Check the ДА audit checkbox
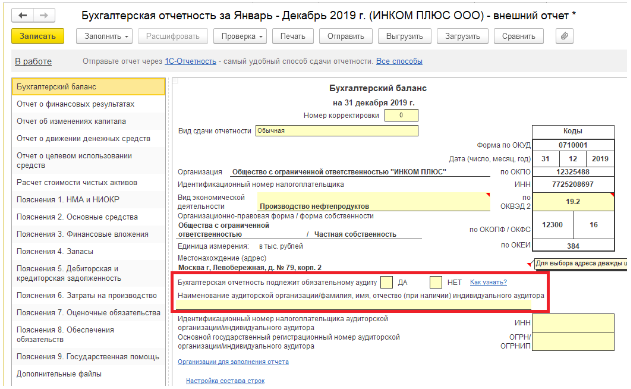Viewport: 631px width, 389px height. point(386,282)
